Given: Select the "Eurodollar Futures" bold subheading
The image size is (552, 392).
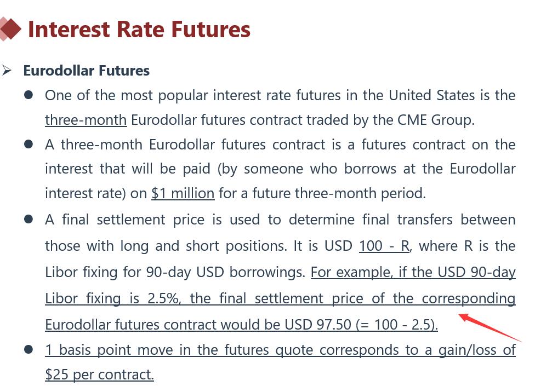Looking at the screenshot, I should tap(86, 71).
